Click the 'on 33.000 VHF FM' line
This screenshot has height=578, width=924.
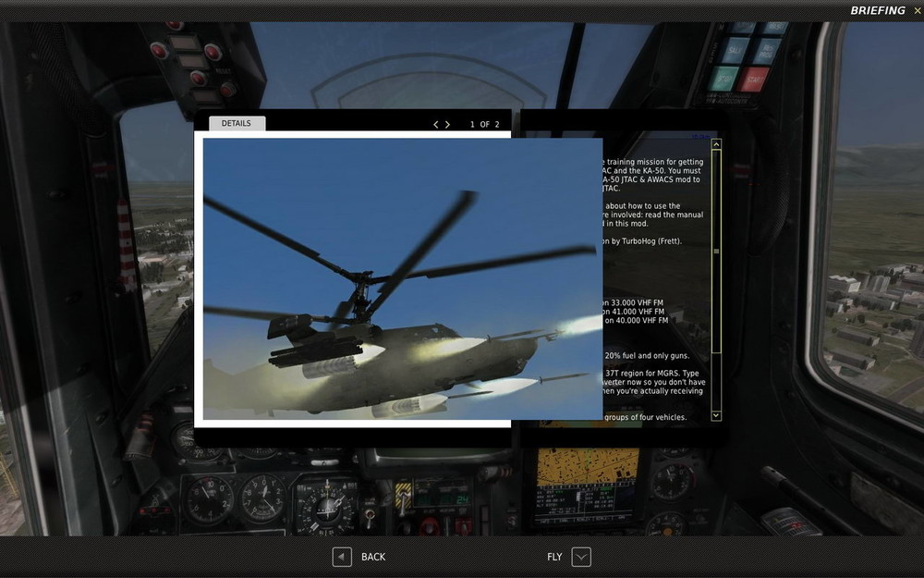634,302
